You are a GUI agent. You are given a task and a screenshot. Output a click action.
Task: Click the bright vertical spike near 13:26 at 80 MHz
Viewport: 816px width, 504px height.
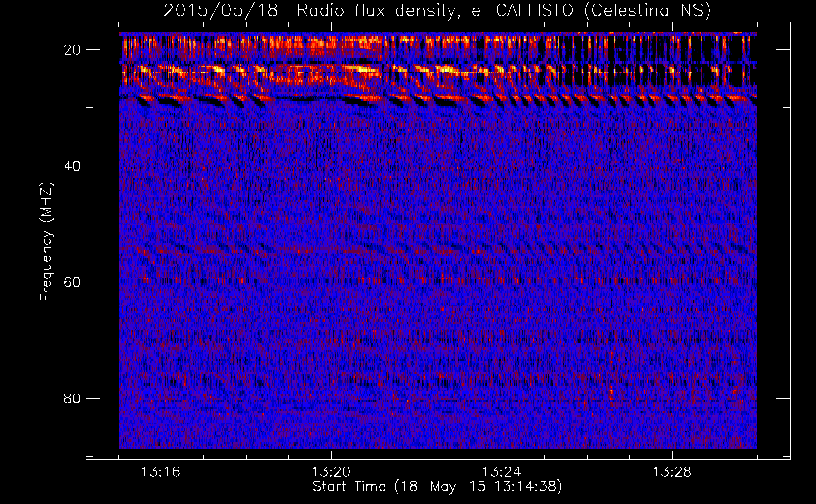coord(611,391)
